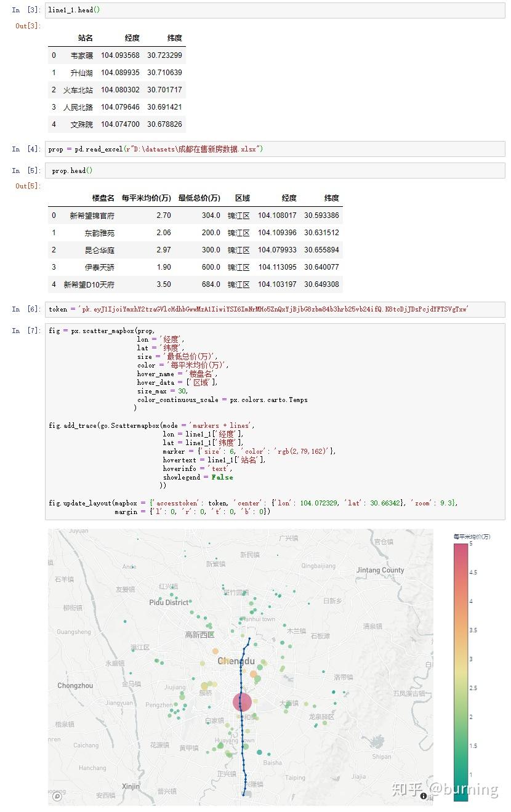Viewport: 511px width, 812px height.
Task: Click the Out[3] output prompt
Action: coord(28,26)
